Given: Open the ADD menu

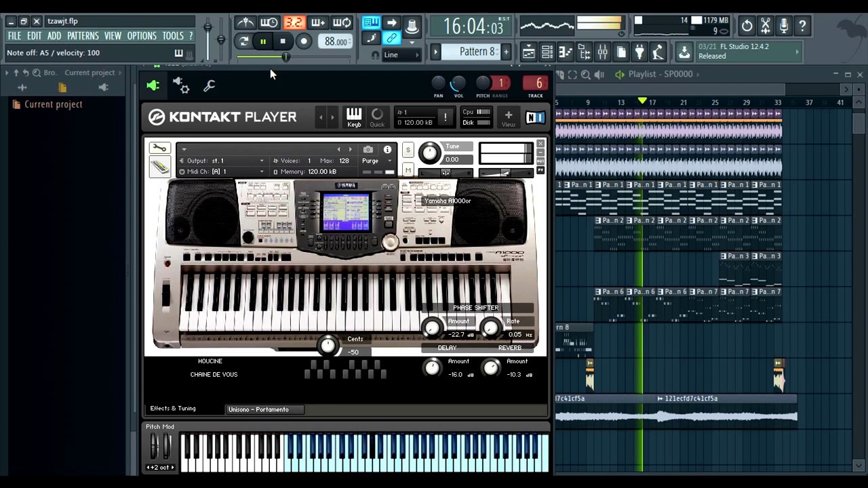Looking at the screenshot, I should coord(54,36).
